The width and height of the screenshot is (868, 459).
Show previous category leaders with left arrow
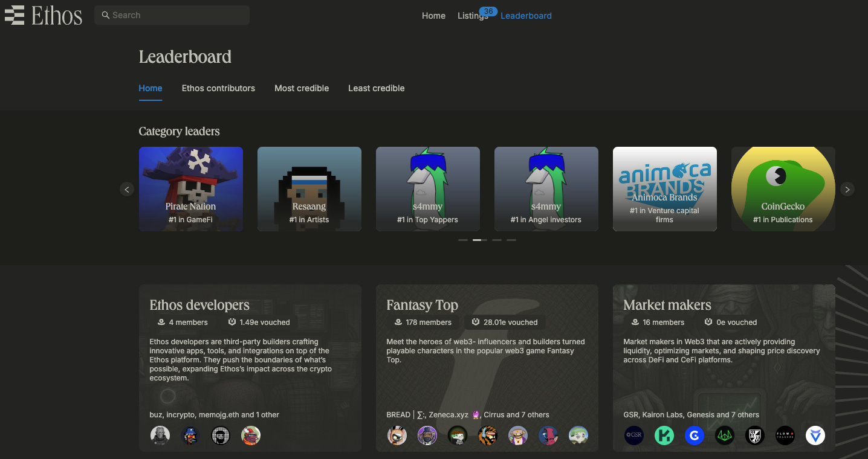click(127, 189)
